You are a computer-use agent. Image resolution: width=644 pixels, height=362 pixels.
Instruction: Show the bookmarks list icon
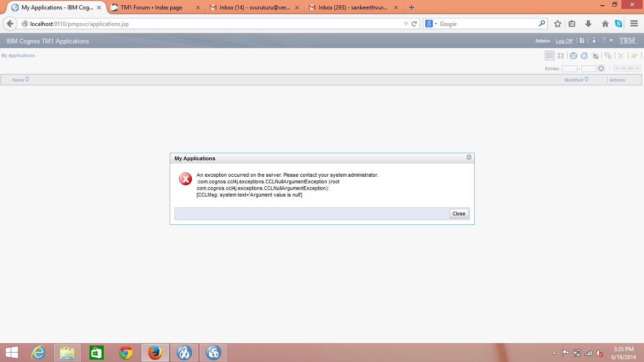pyautogui.click(x=572, y=24)
